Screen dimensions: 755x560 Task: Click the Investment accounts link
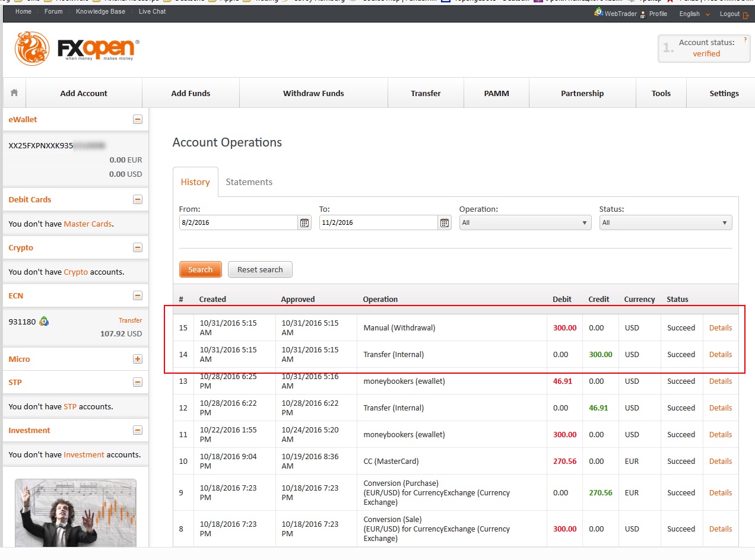(x=84, y=454)
